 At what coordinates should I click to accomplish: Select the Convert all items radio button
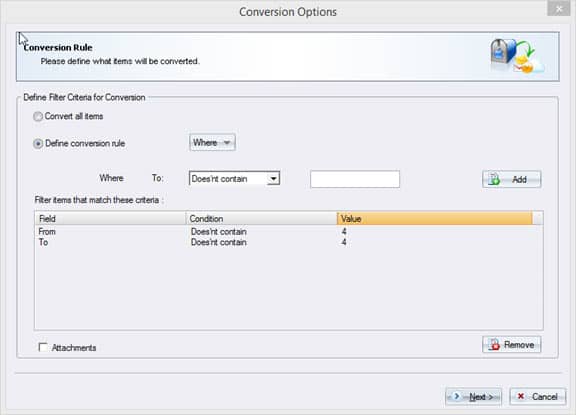point(38,116)
